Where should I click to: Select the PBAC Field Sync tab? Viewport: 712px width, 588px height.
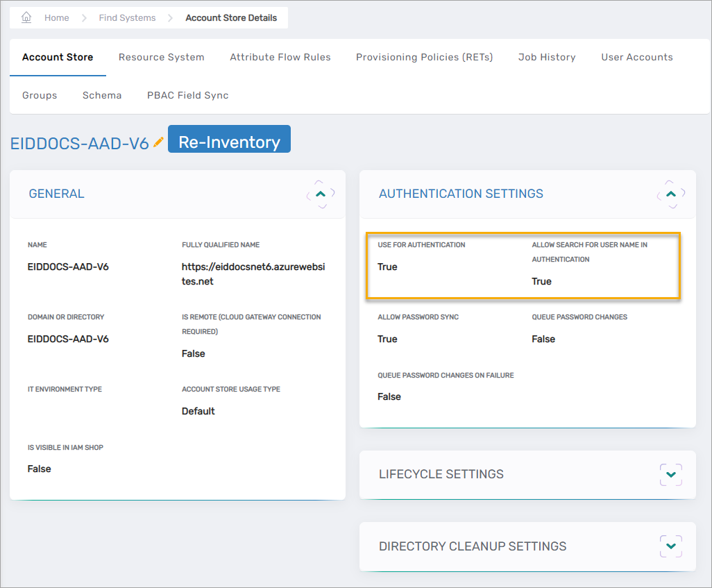coord(187,95)
